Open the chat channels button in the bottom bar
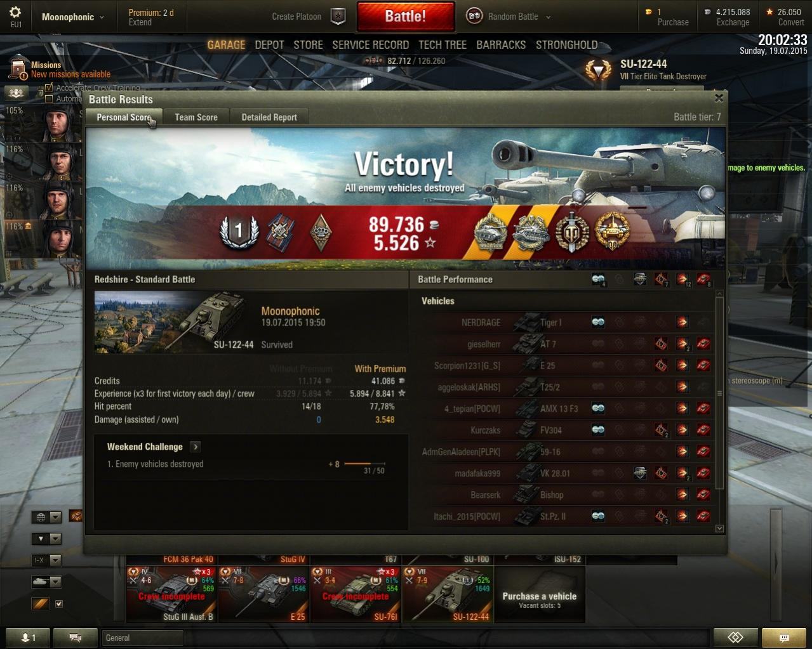The image size is (812, 649). click(75, 638)
